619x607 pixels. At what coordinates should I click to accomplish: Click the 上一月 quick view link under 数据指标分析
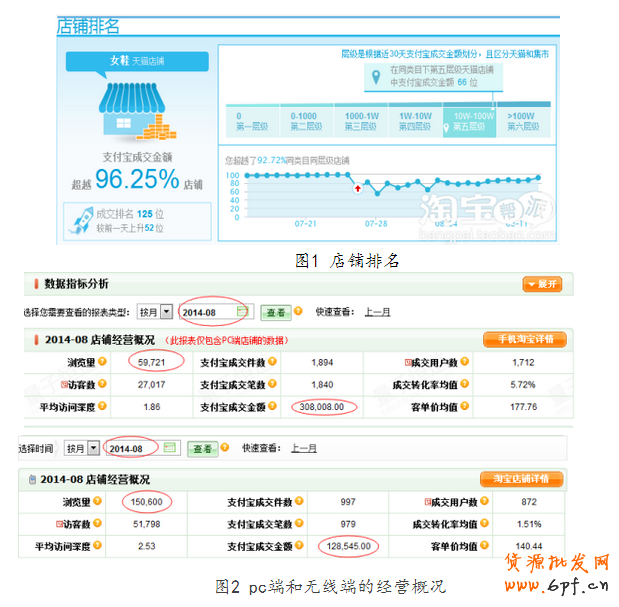tap(377, 312)
